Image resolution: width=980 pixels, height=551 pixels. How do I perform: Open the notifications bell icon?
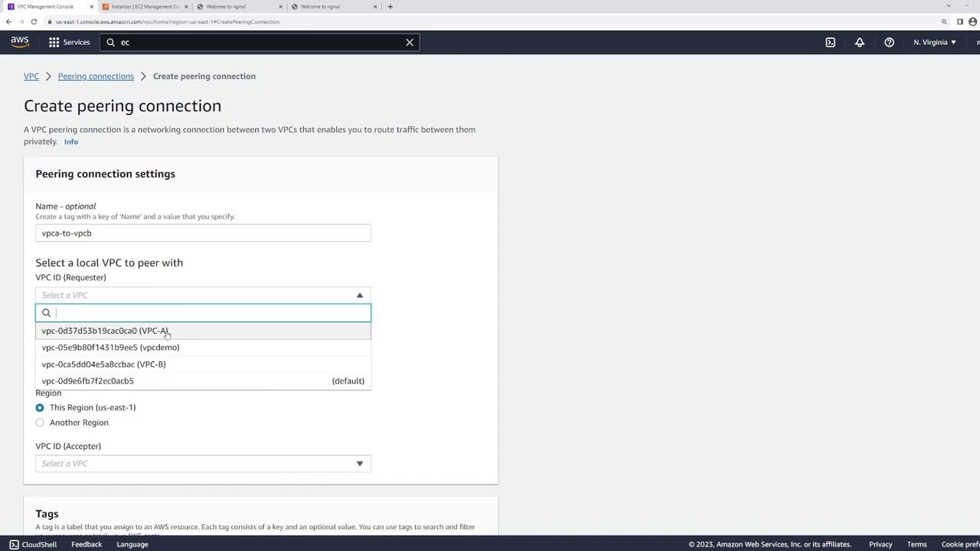860,42
